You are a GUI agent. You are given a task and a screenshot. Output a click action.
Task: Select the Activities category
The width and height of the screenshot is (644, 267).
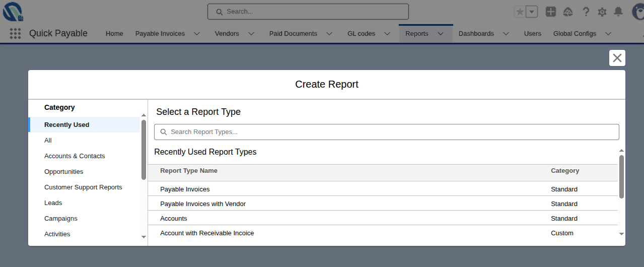[85, 234]
